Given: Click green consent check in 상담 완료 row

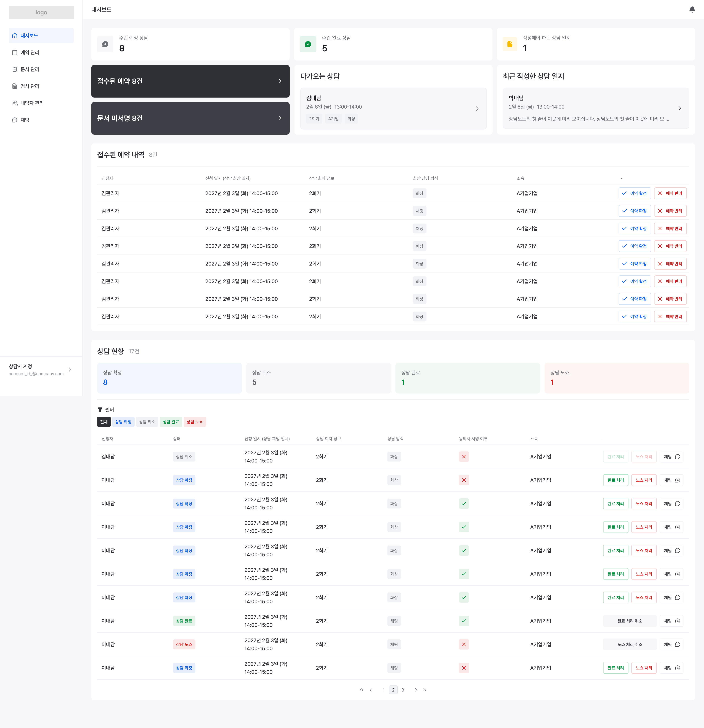Looking at the screenshot, I should tap(464, 621).
